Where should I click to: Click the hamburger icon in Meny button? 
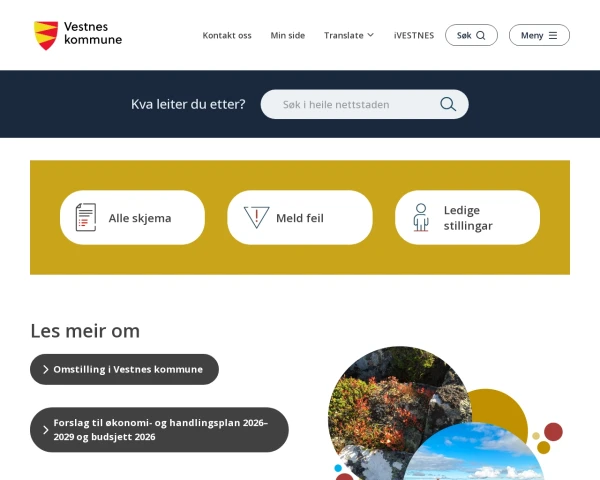coord(553,35)
